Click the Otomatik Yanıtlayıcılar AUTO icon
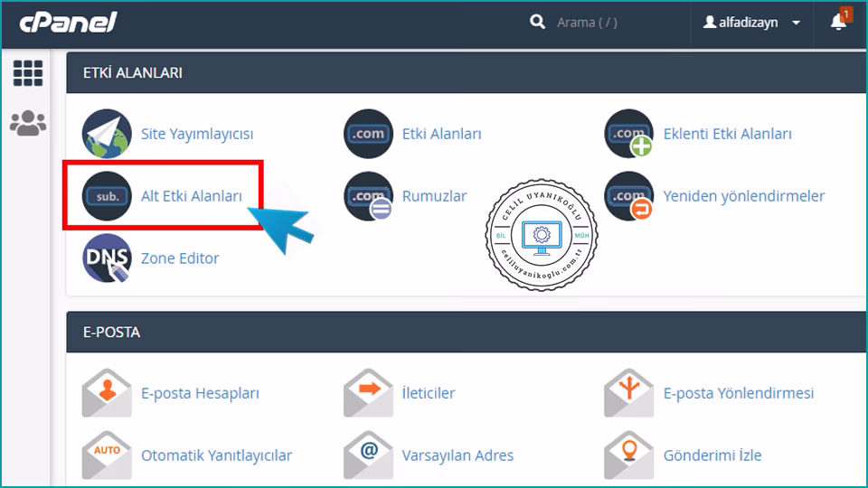 coord(107,455)
